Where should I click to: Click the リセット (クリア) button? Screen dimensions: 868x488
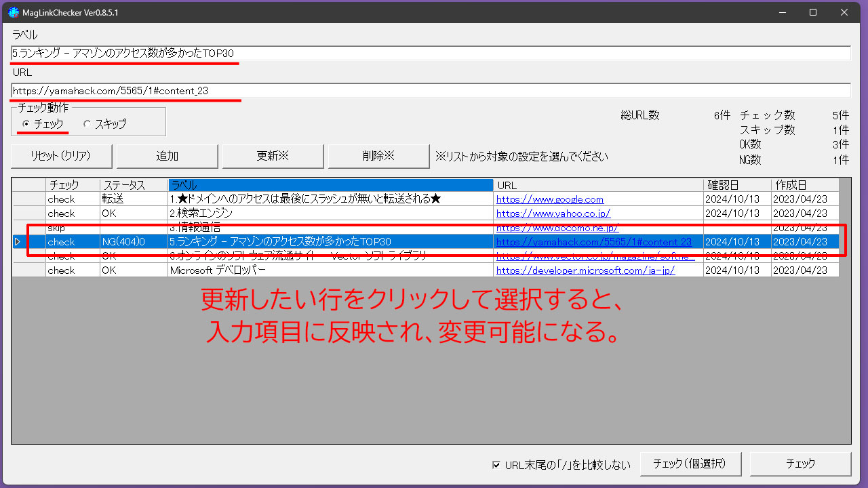[61, 156]
